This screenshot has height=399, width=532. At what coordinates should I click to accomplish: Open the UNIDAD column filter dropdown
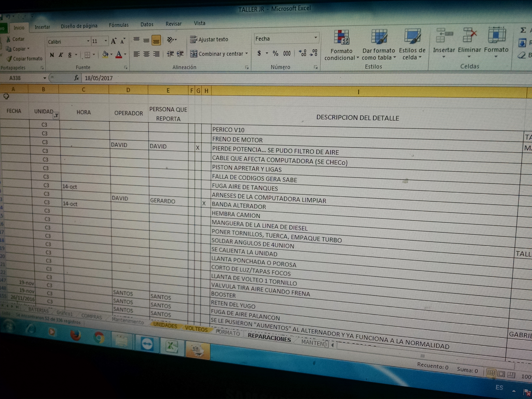(56, 116)
